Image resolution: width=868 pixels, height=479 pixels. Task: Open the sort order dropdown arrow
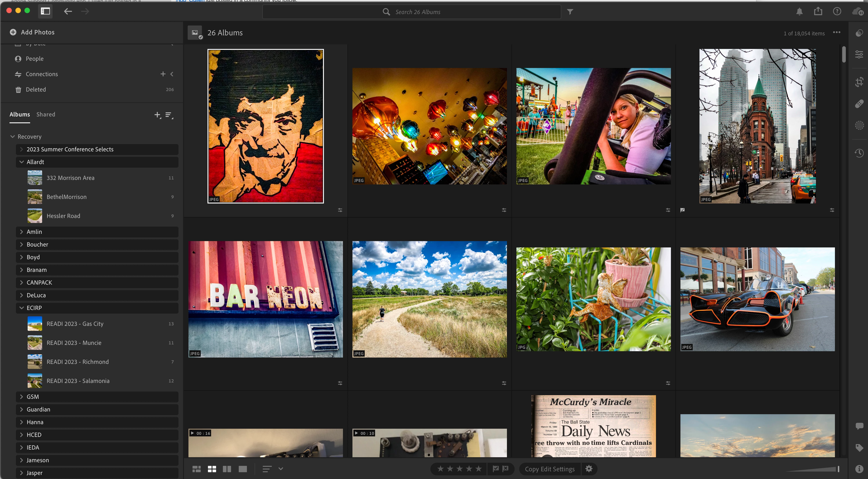click(x=281, y=469)
